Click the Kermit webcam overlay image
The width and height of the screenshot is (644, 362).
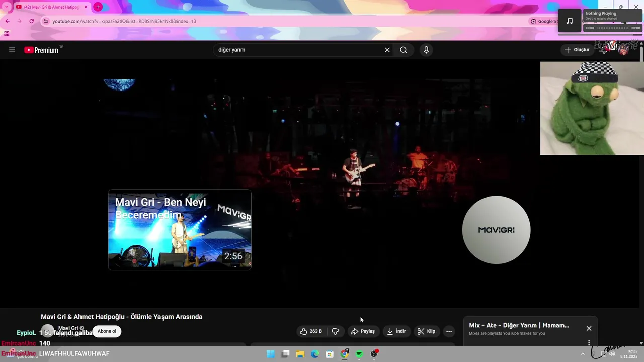click(592, 109)
